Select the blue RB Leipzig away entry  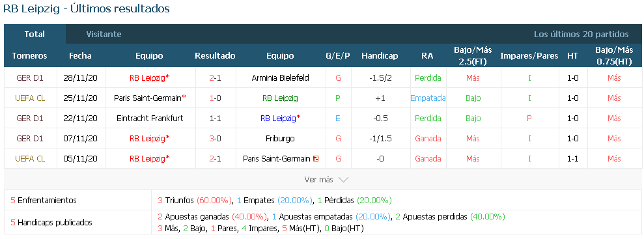[x=278, y=119]
